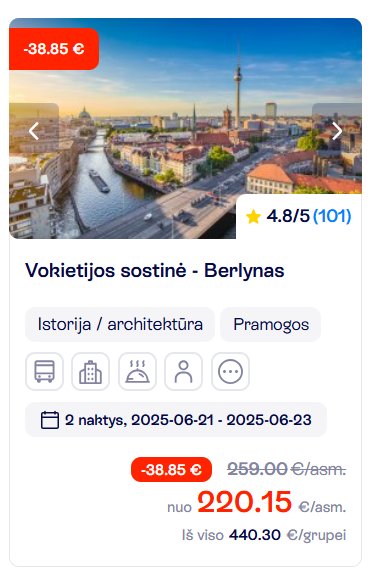This screenshot has height=580, width=373.
Task: Click the 220.15 € price
Action: tap(245, 502)
